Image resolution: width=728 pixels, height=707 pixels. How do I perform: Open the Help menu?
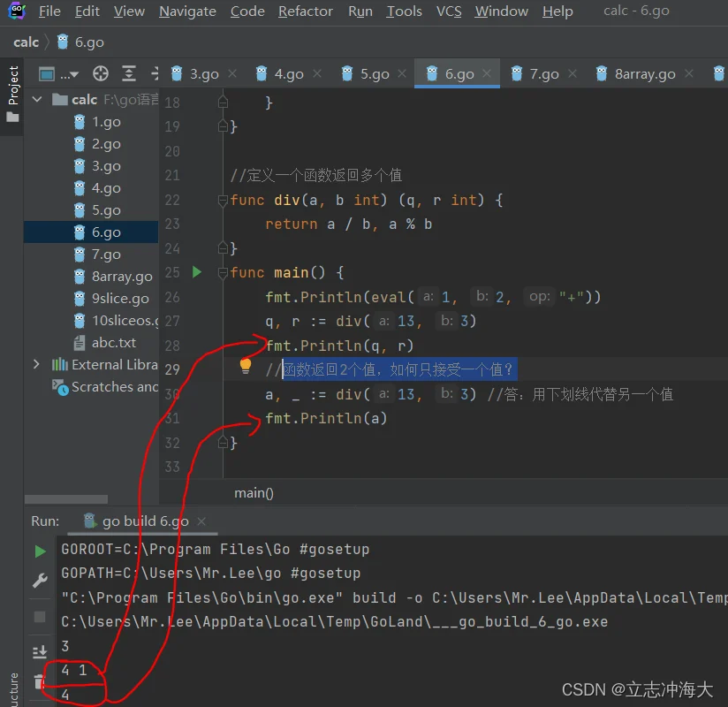[557, 11]
